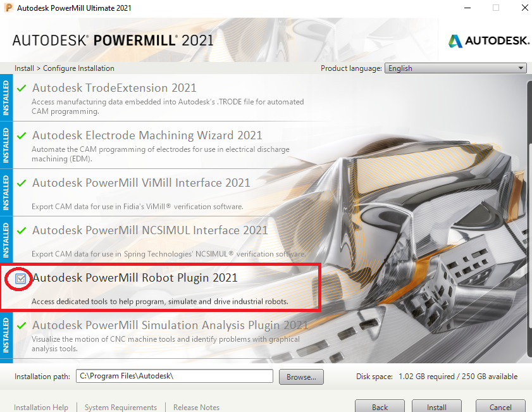
Task: Click the PowerMill P icon in the title bar
Action: point(9,8)
